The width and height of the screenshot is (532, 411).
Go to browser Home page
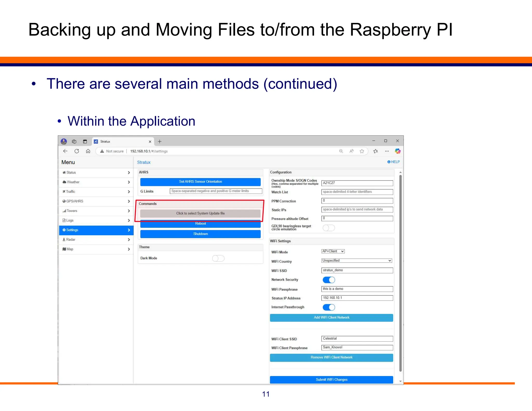[x=88, y=151]
